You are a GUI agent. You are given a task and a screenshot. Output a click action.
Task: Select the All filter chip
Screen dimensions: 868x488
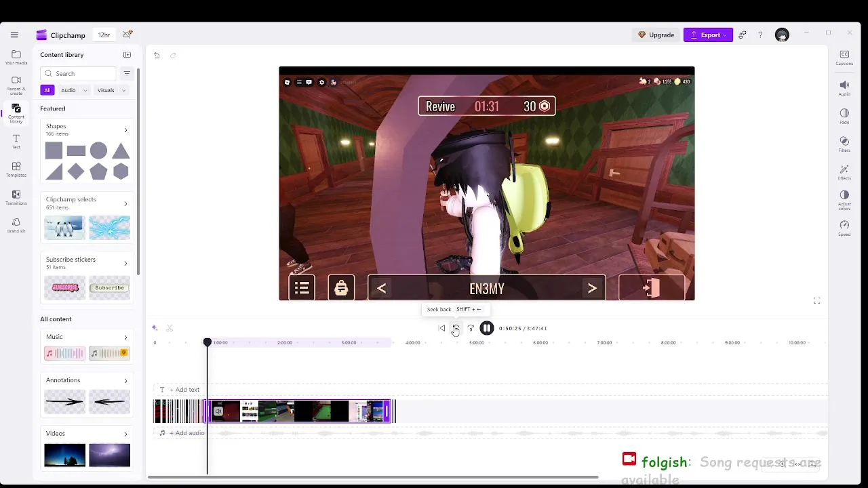47,90
